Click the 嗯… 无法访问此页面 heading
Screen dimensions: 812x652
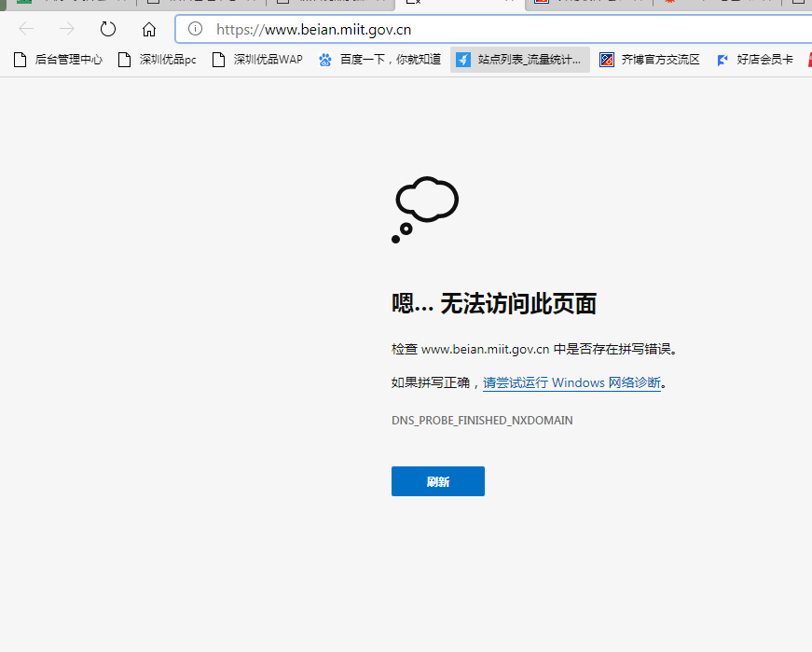click(493, 303)
